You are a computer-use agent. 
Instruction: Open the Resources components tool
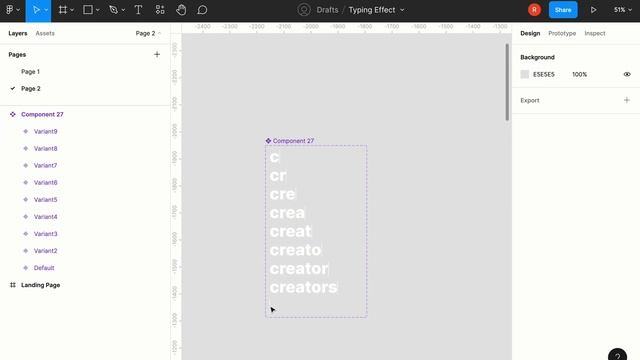click(160, 10)
